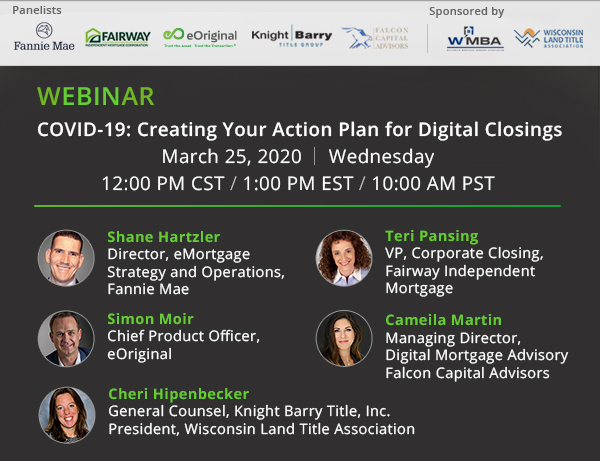Click the Falcon Capital Advisors line under Cameila Martin
Screen dimensions: 600x461
467,373
